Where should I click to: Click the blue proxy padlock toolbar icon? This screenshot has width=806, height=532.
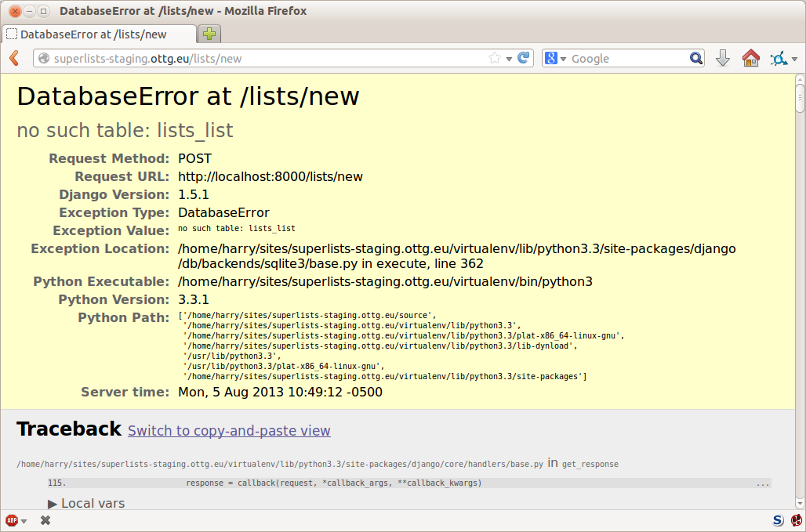(779, 58)
